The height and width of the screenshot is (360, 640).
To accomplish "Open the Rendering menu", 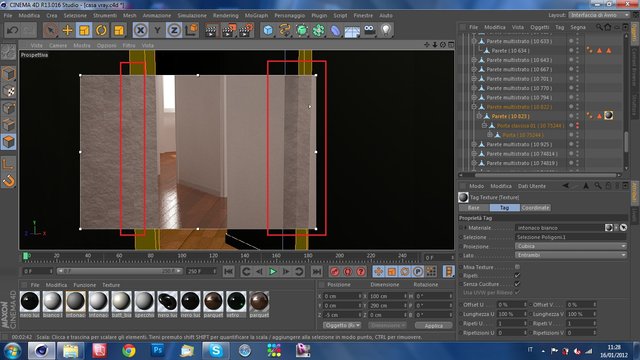I will point(225,16).
